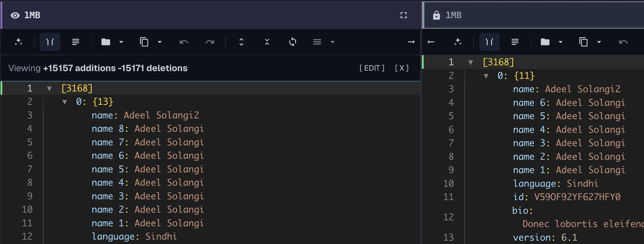This screenshot has width=644, height=244.
Task: Collapse the [3168] array in right panel
Action: pyautogui.click(x=471, y=62)
